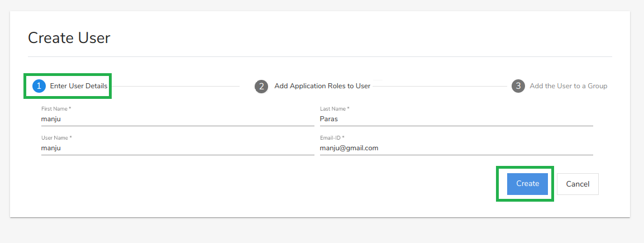
Task: Click the Cancel button
Action: [x=578, y=184]
